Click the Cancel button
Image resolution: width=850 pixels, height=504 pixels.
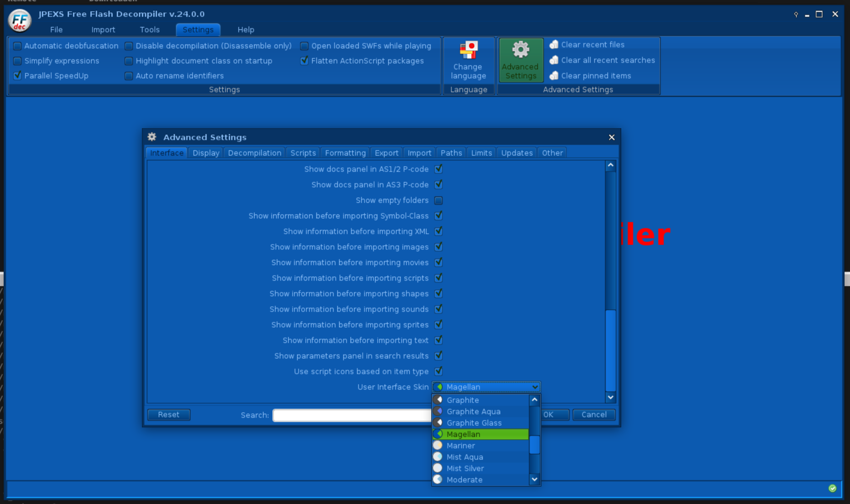coord(594,414)
